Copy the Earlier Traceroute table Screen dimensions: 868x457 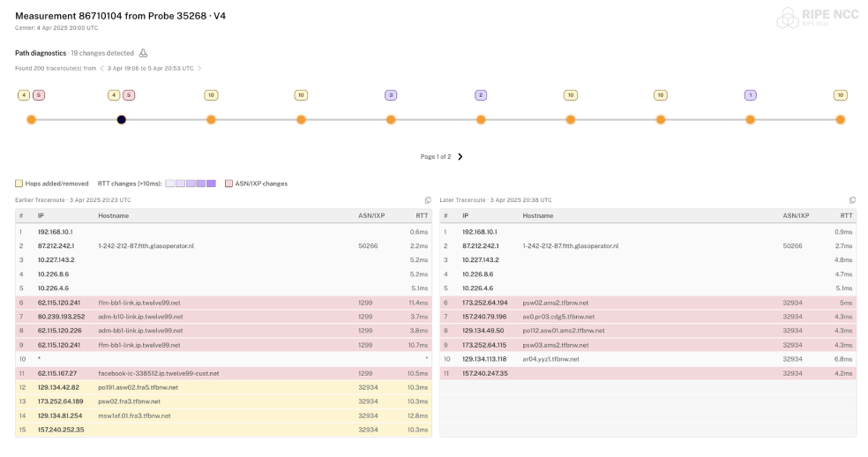click(428, 200)
